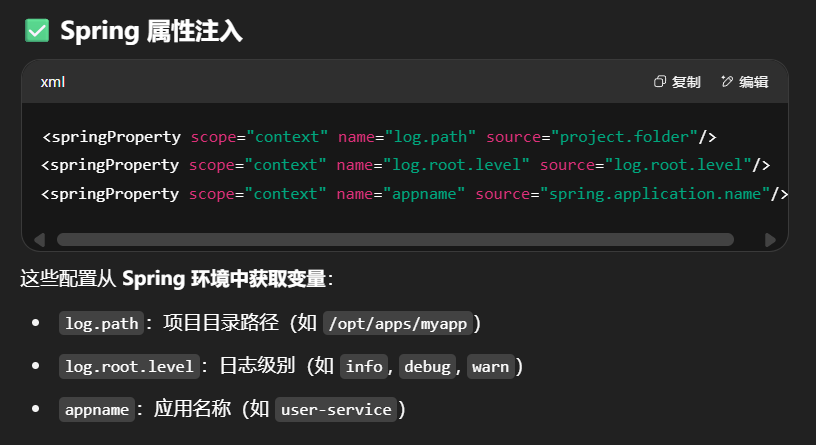Click the "log.path" inline code chip in list
Screen dimensions: 816x445
tap(101, 323)
